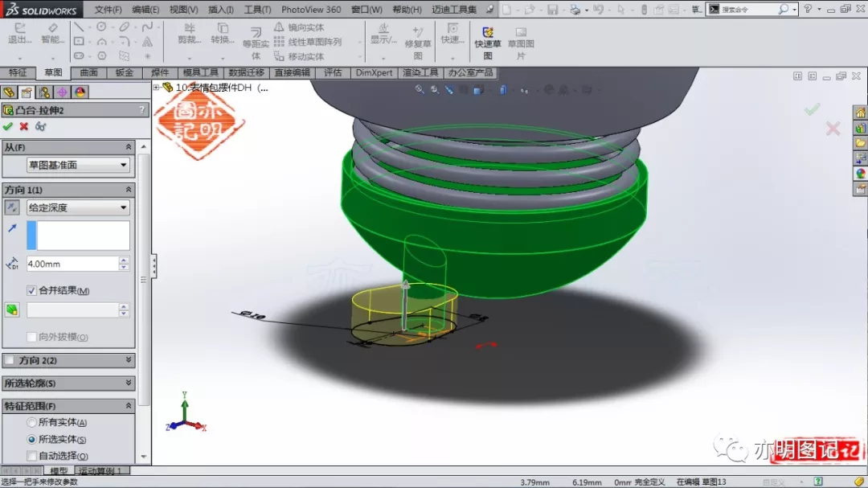Open the PhotoView 360 menu
Screen dimensions: 868x488
point(311,10)
